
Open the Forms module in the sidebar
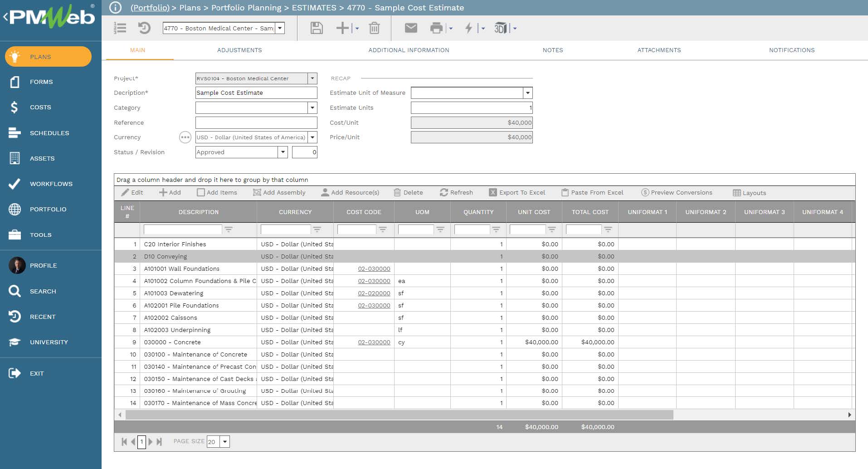click(x=41, y=82)
